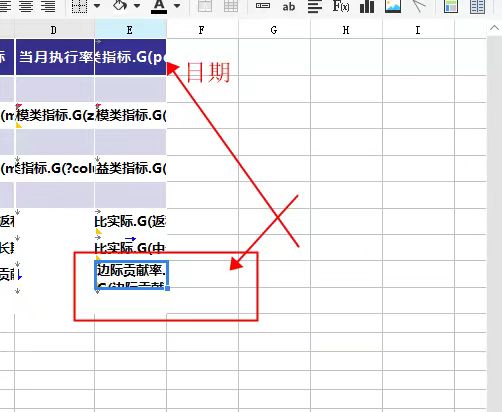Select the 当月执行率 header cell
The height and width of the screenshot is (412, 502).
pyautogui.click(x=55, y=57)
